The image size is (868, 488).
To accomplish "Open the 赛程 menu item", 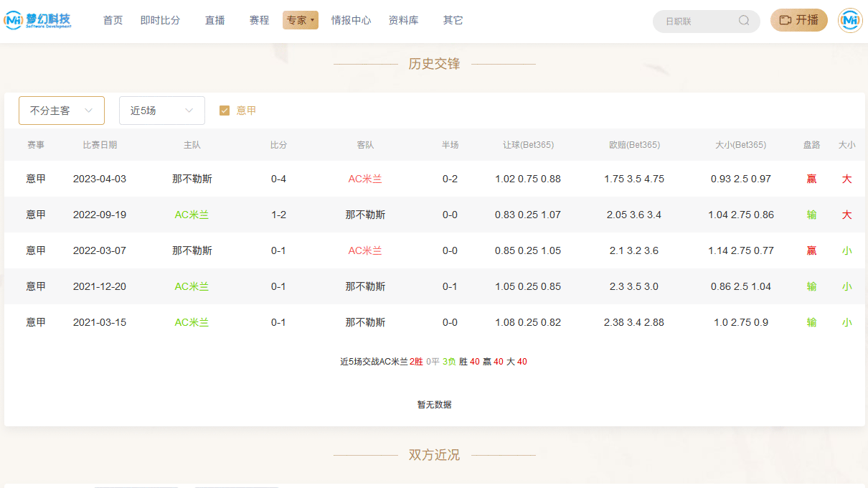I will click(x=259, y=20).
